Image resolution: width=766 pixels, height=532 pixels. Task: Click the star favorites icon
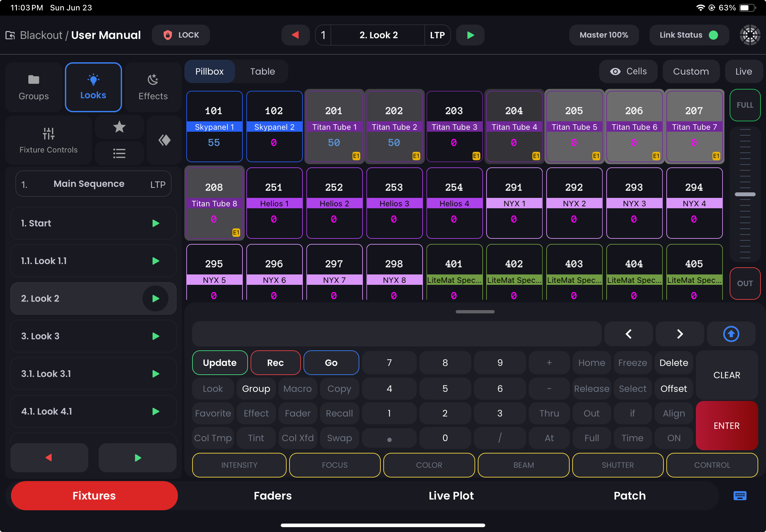pos(119,127)
